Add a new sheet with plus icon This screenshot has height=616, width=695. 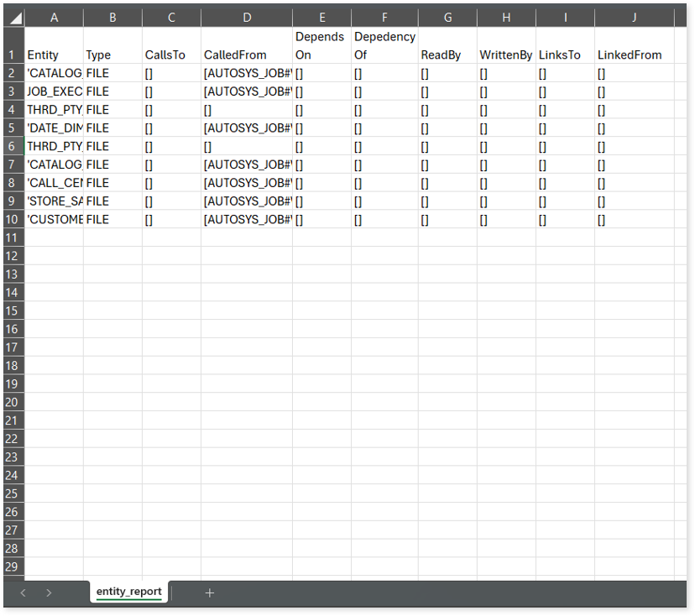[210, 593]
